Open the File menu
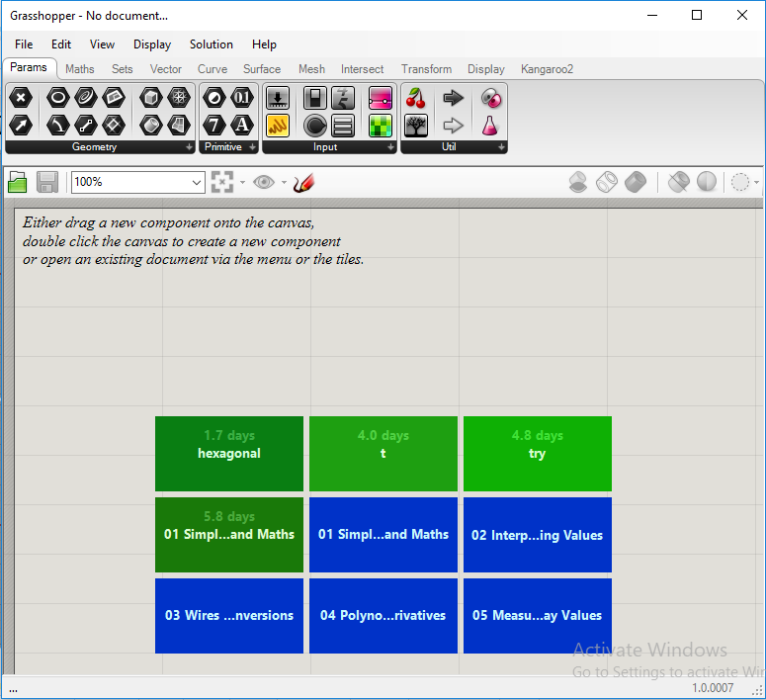This screenshot has width=766, height=700. point(24,44)
